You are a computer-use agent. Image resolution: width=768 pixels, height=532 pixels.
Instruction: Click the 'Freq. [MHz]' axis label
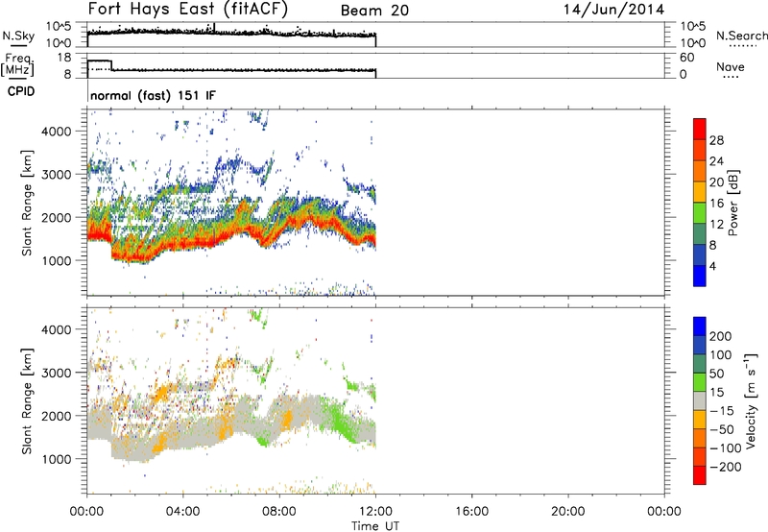click(x=17, y=65)
